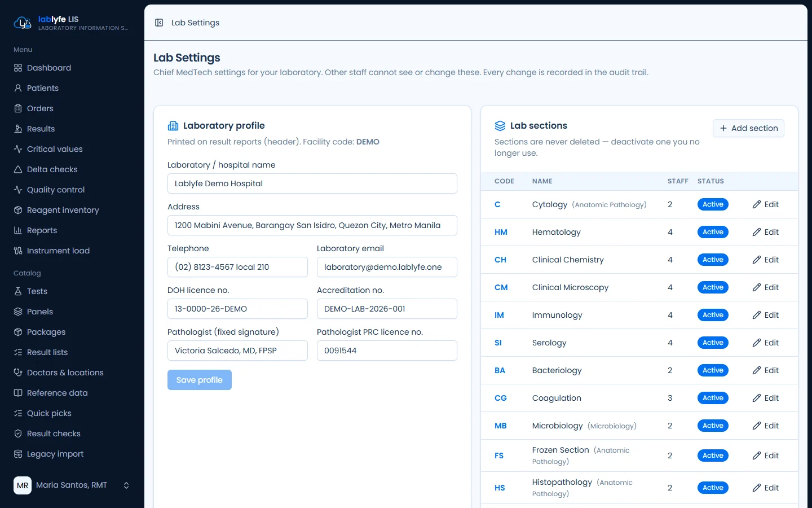Screen dimensions: 812x508
Task: Click the STATUS column header
Action: (710, 181)
